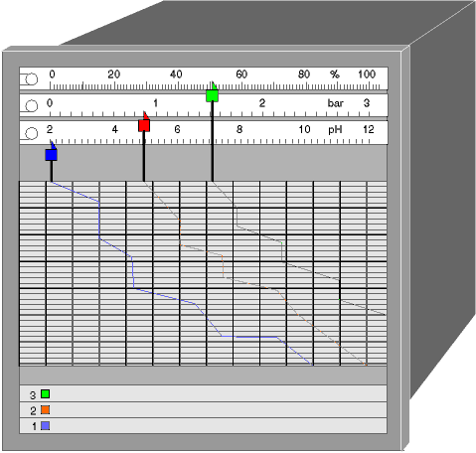This screenshot has width=476, height=453.
Task: Click the orange channel 2 legend swatch
Action: pyautogui.click(x=46, y=409)
